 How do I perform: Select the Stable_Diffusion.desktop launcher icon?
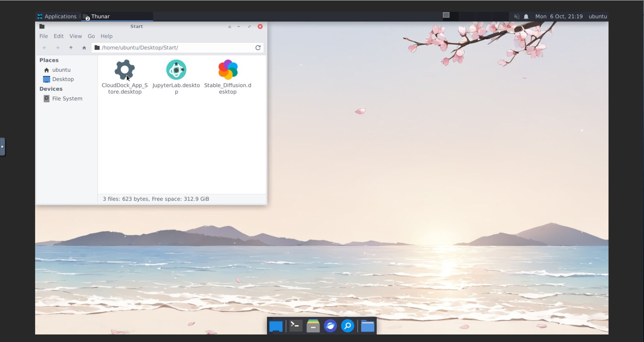click(228, 70)
